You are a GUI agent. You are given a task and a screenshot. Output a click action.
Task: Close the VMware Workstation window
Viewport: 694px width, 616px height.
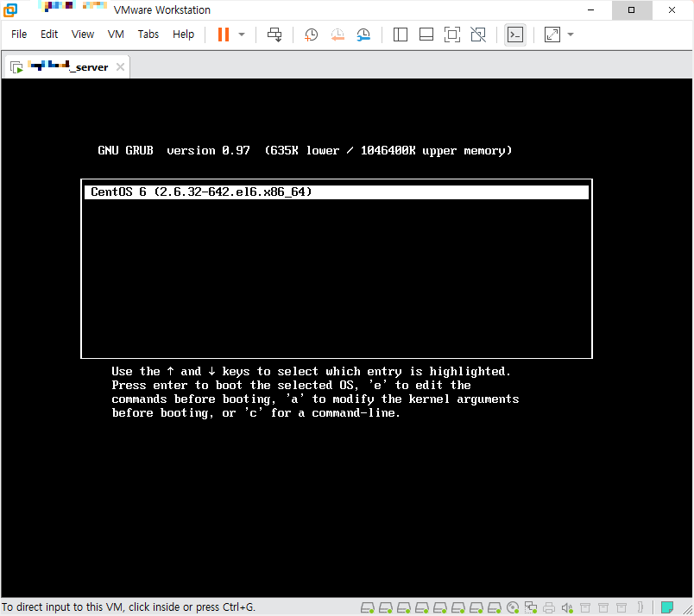(x=672, y=9)
